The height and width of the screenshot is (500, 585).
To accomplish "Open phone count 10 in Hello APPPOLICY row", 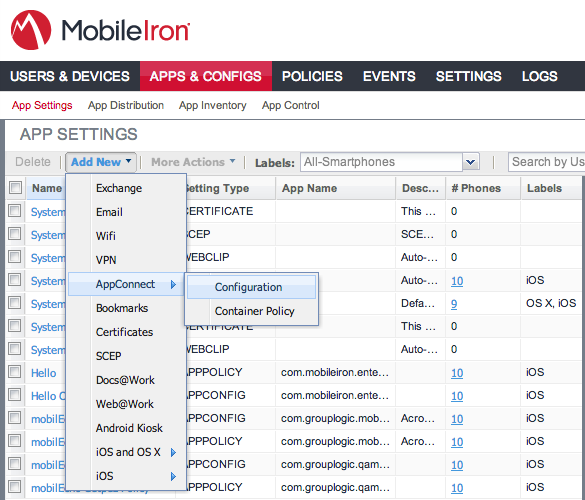I will 457,373.
